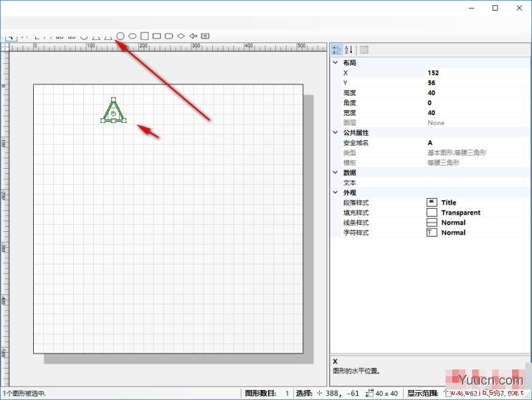This screenshot has width=532, height=400.
Task: Collapse the 外观 property group
Action: pyautogui.click(x=335, y=193)
